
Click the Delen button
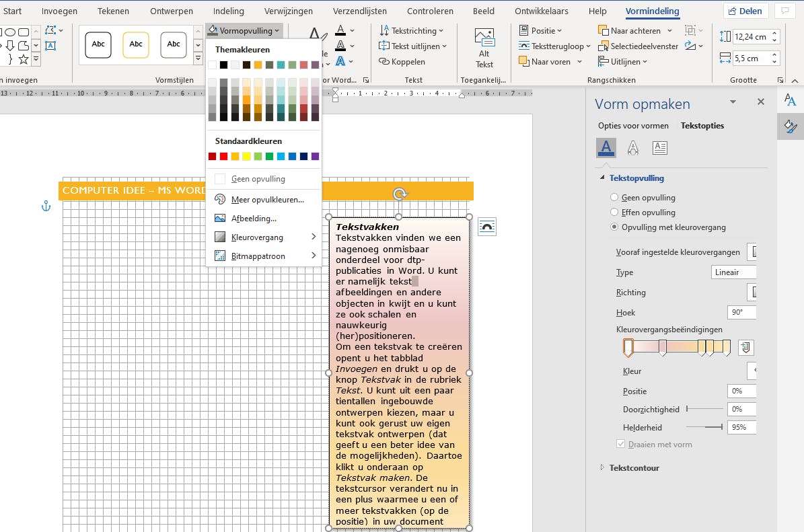click(x=745, y=11)
